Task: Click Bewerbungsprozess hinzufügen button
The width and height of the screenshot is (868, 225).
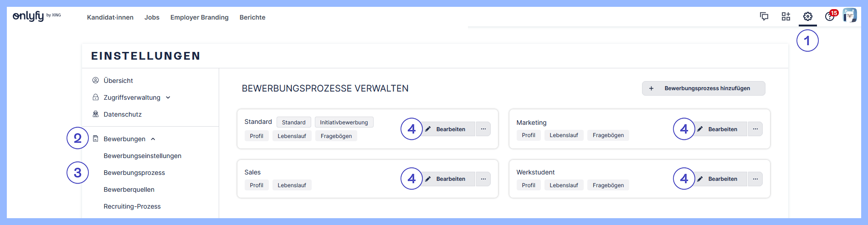Action: click(703, 88)
